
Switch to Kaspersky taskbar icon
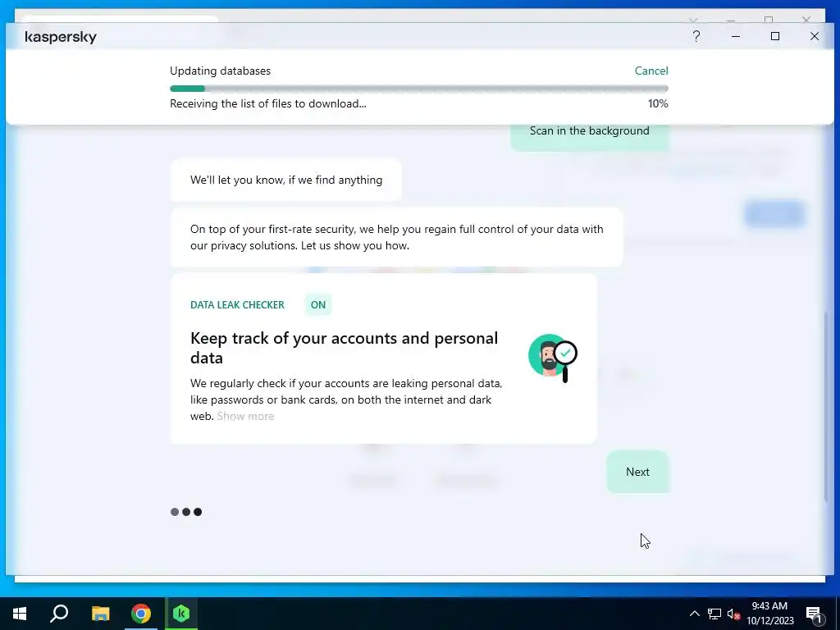tap(181, 614)
